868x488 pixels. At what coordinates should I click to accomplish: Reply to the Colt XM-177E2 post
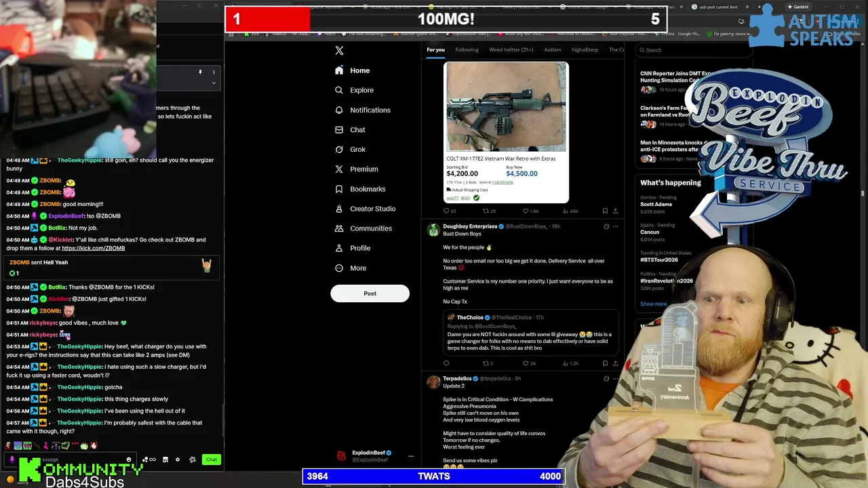click(446, 211)
